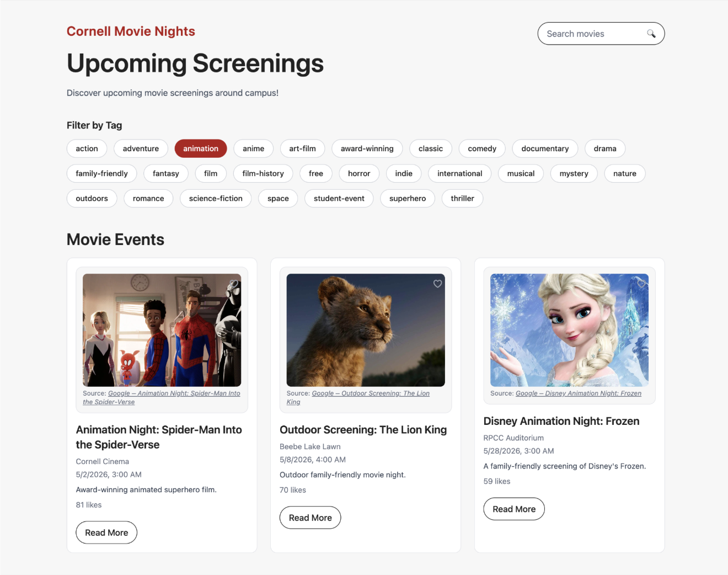
Task: Toggle the anime tag filter
Action: coord(254,148)
